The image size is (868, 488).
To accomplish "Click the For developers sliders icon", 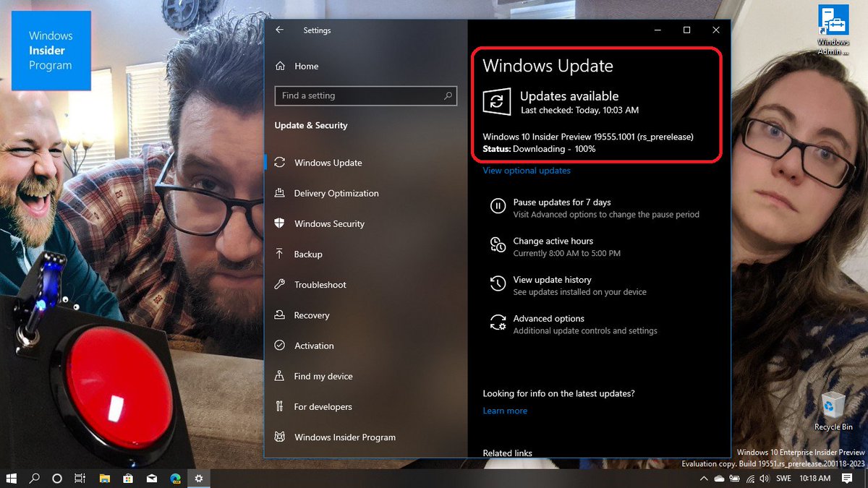I will 280,406.
